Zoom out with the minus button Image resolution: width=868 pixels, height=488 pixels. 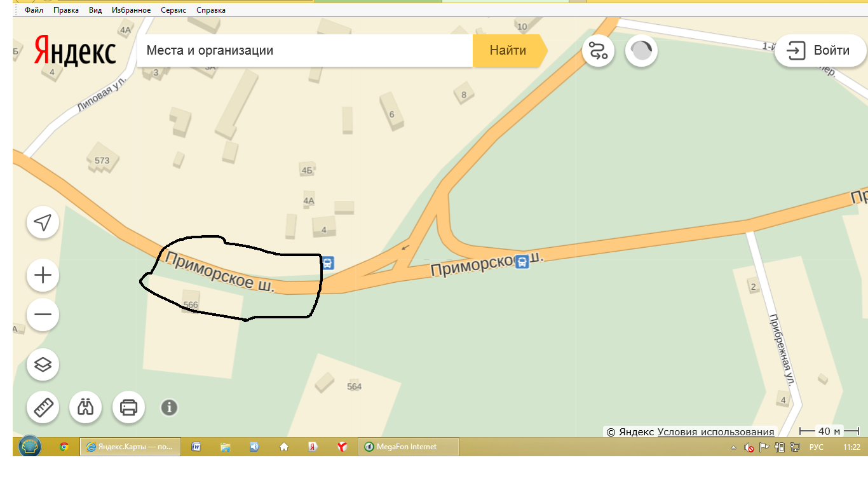[x=43, y=315]
